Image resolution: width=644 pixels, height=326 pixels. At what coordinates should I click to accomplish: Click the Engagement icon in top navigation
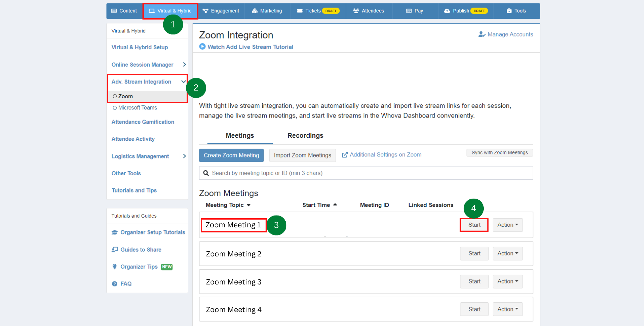click(206, 10)
